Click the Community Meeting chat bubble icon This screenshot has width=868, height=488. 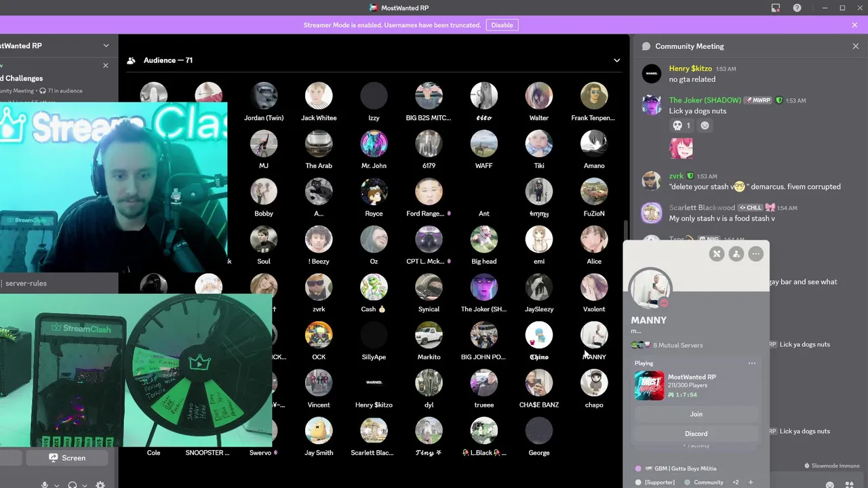click(646, 46)
